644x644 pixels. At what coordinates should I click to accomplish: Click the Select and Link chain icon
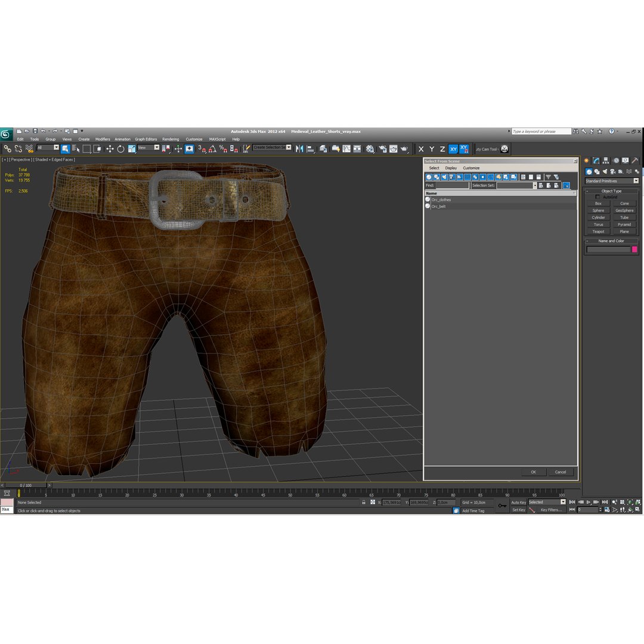(x=7, y=148)
